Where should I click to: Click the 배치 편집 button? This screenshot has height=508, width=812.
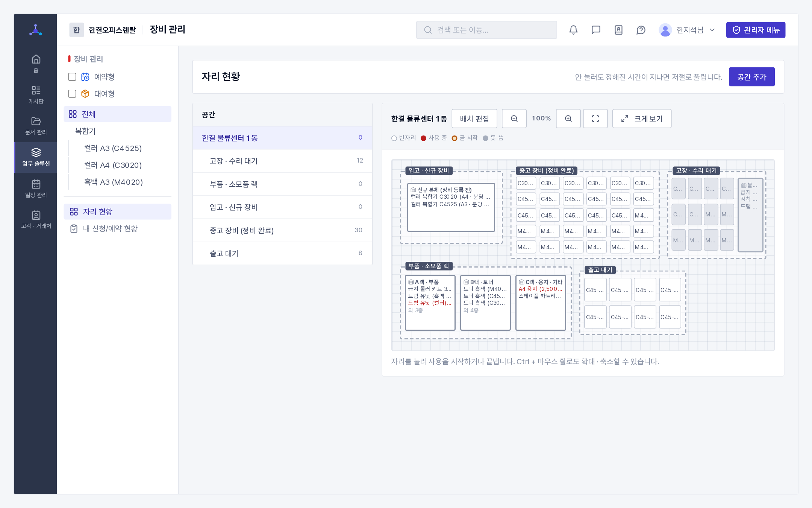(x=474, y=119)
